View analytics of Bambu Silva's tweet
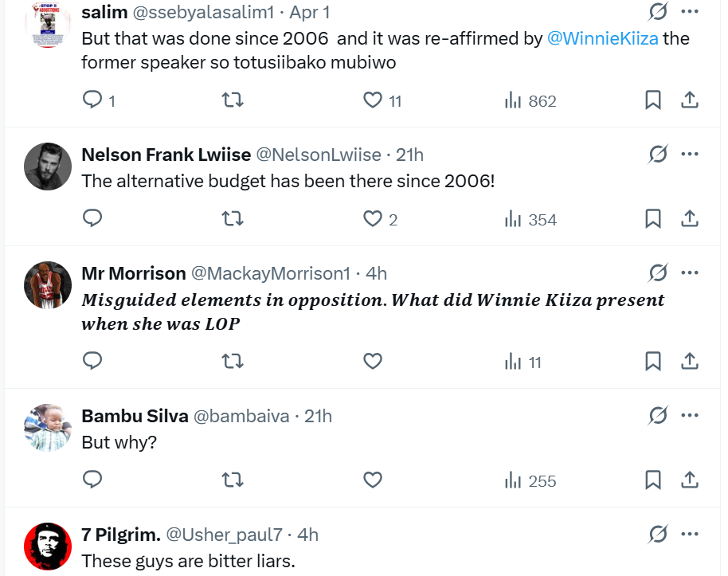 click(530, 481)
